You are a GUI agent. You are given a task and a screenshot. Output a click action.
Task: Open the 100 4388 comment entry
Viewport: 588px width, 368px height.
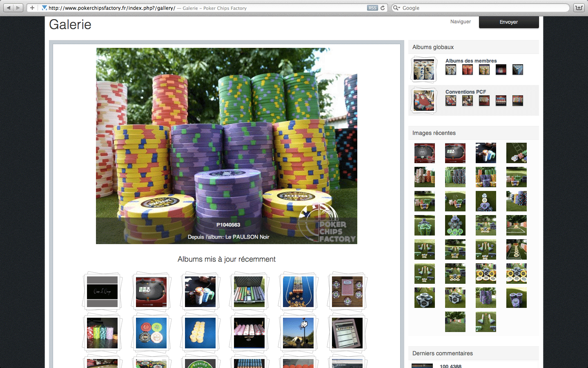(450, 366)
